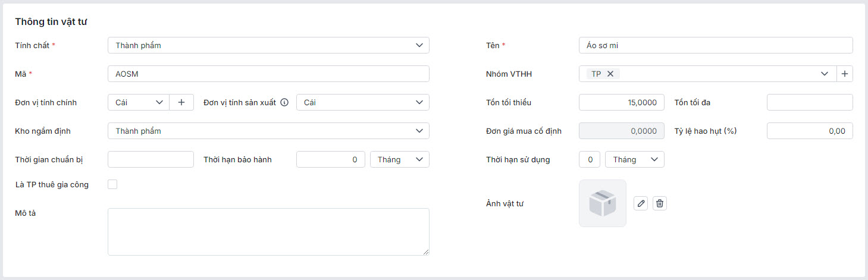868x280 pixels.
Task: Open the Tính chất dropdown
Action: (x=268, y=45)
